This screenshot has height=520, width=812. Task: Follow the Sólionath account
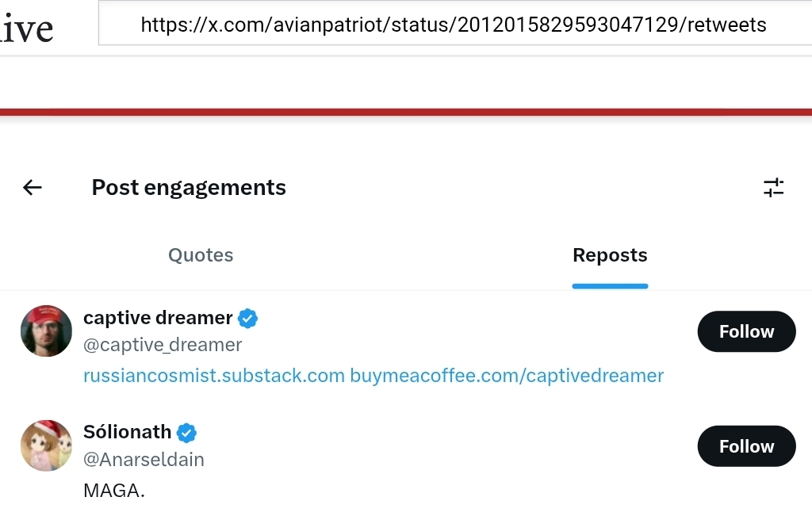coord(746,446)
